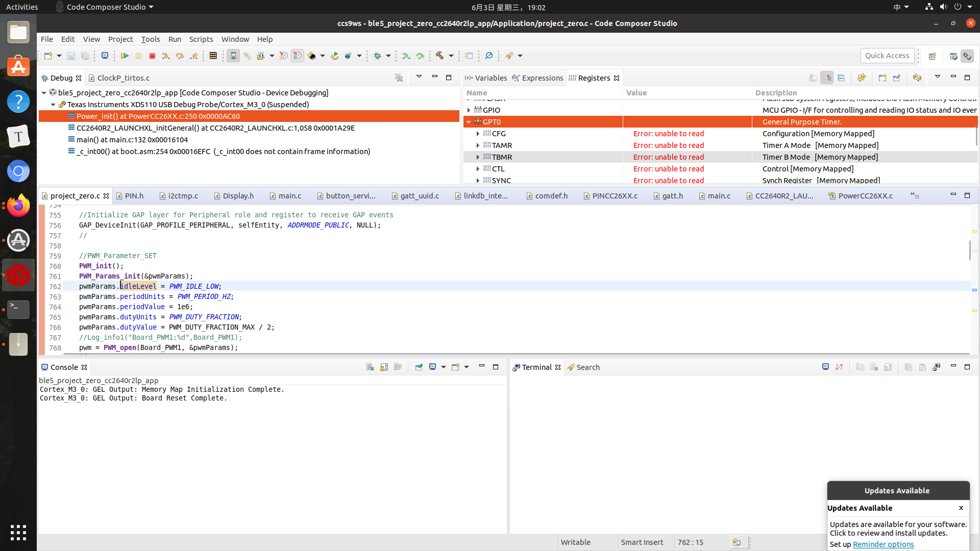The width and height of the screenshot is (980, 551).
Task: Toggle the connect target toolbar button
Action: click(233, 56)
